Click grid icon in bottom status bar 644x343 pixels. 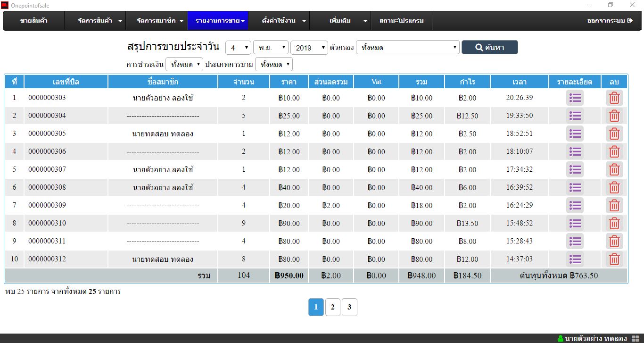pyautogui.click(x=635, y=338)
